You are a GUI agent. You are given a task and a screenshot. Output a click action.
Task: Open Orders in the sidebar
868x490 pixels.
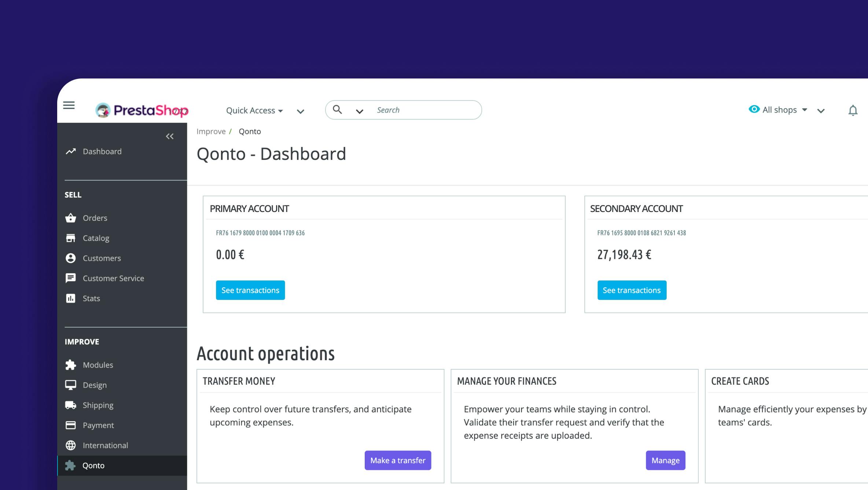pyautogui.click(x=95, y=218)
